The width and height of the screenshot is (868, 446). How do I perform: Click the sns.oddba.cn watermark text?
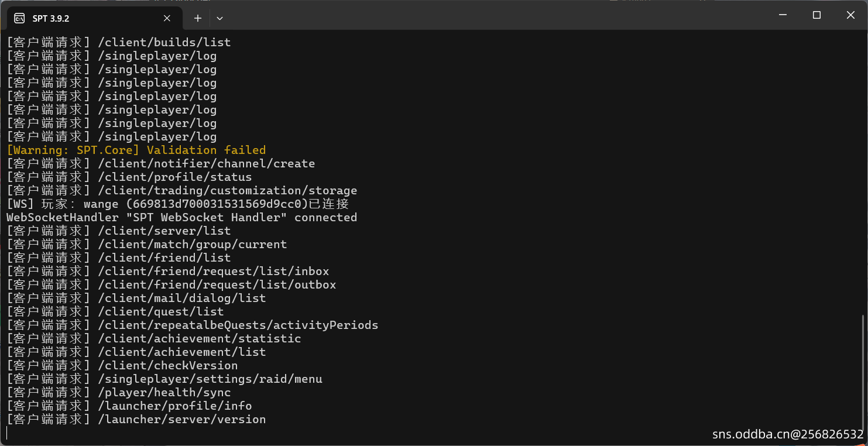point(787,434)
